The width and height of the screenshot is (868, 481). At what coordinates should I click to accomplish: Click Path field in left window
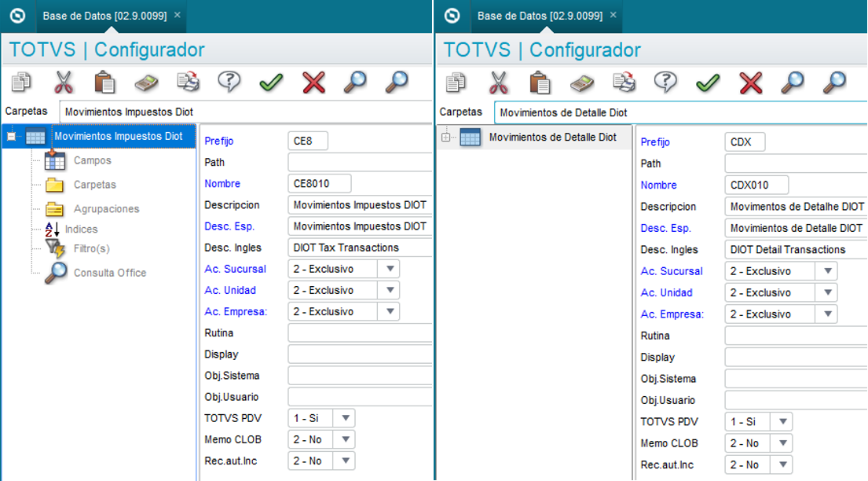tap(360, 163)
